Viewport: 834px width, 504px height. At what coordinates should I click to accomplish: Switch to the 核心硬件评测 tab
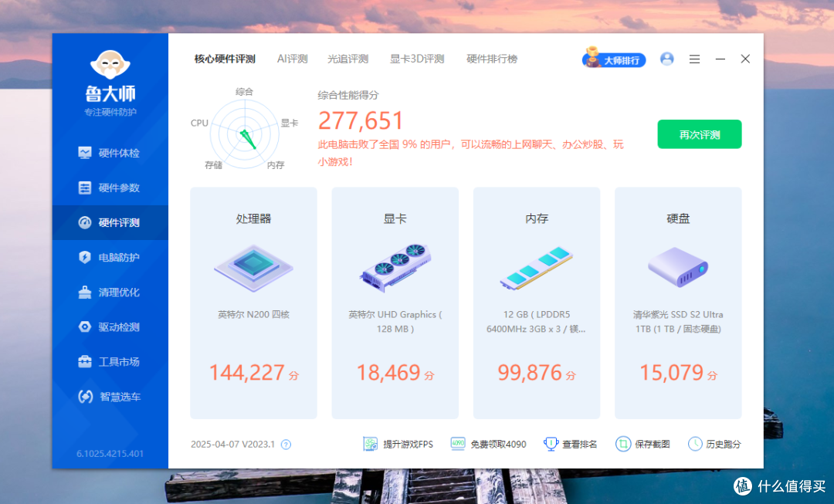pos(225,59)
